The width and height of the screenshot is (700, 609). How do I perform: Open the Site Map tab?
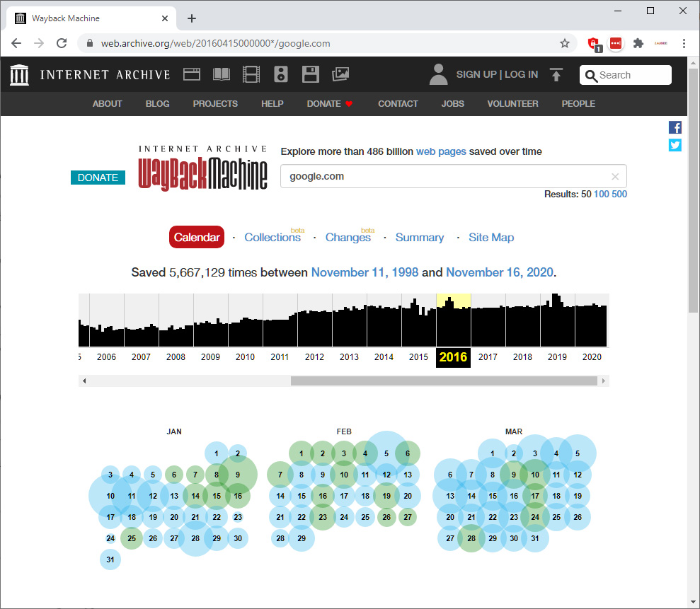491,238
